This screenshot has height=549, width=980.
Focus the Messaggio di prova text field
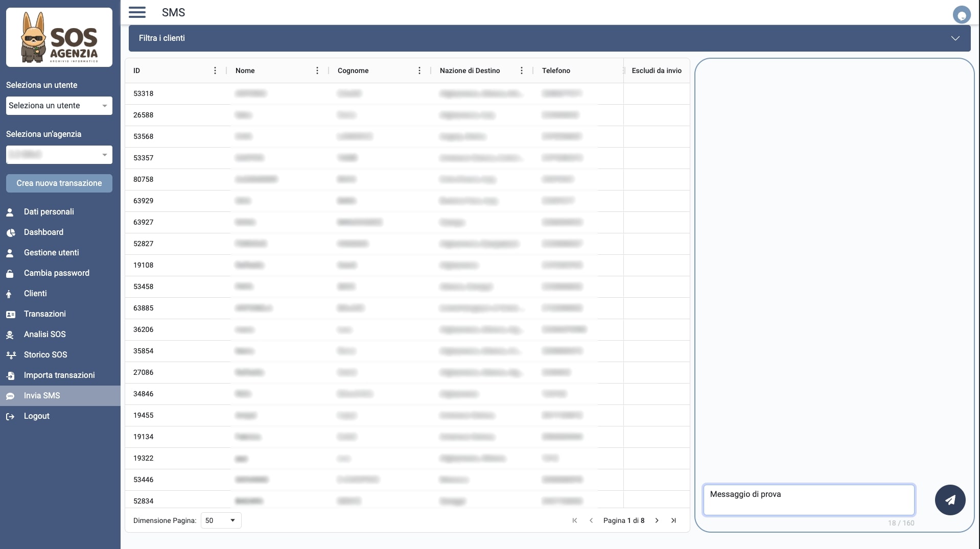(808, 500)
